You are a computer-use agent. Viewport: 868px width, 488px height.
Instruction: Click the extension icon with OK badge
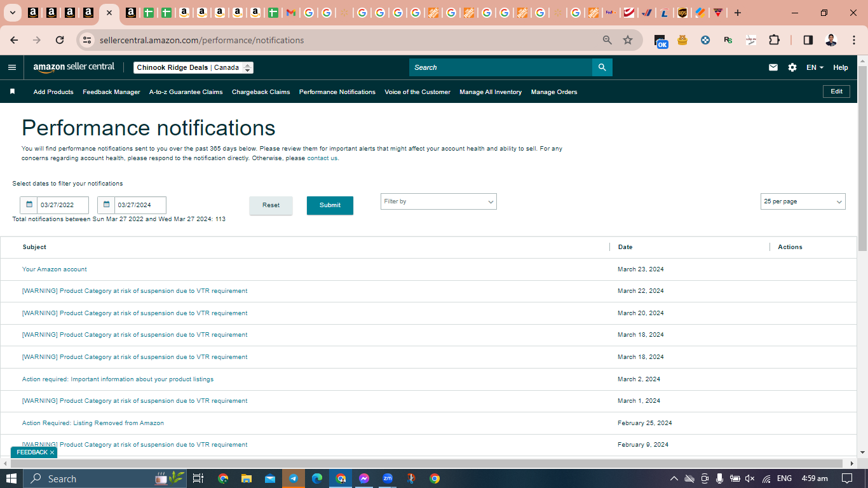pos(661,41)
